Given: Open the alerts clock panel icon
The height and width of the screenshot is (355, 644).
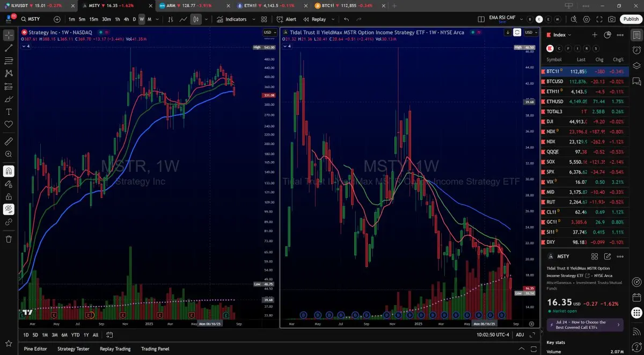Looking at the screenshot, I should click(636, 50).
